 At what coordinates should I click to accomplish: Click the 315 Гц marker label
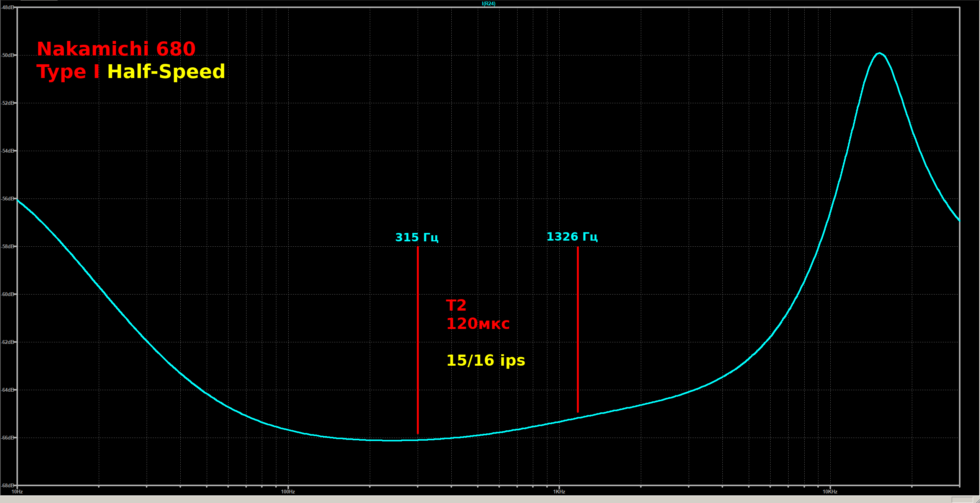coord(416,238)
